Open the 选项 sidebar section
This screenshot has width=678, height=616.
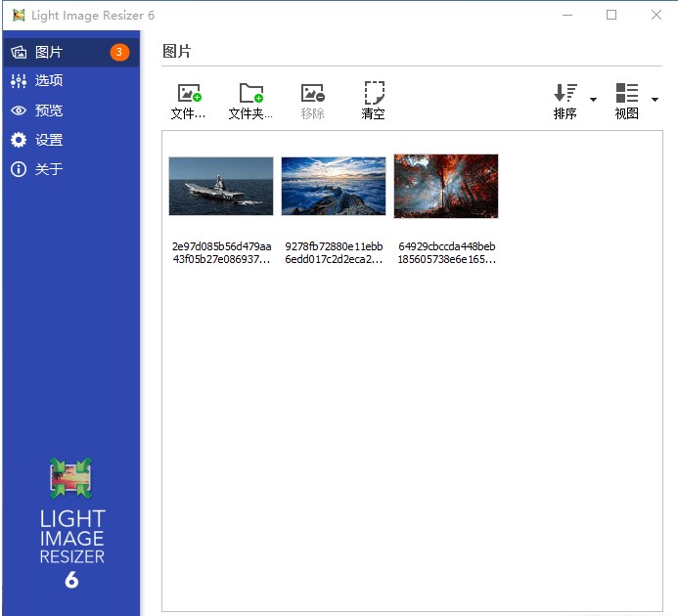point(70,81)
